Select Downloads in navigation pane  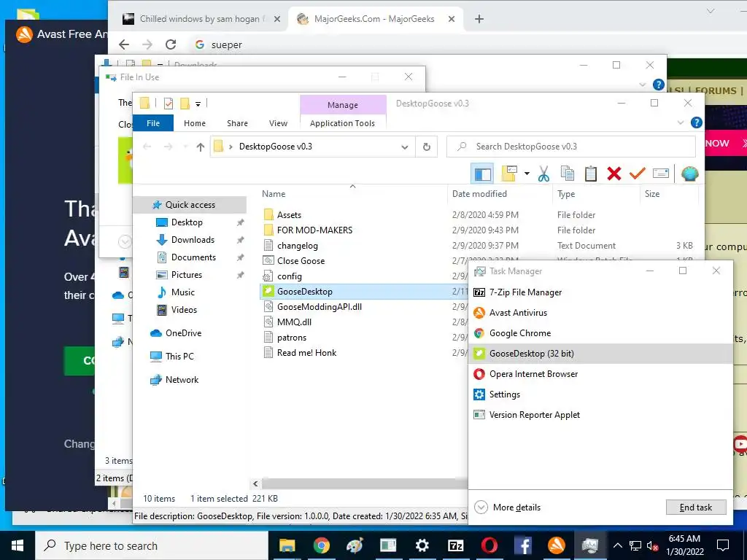(x=193, y=240)
